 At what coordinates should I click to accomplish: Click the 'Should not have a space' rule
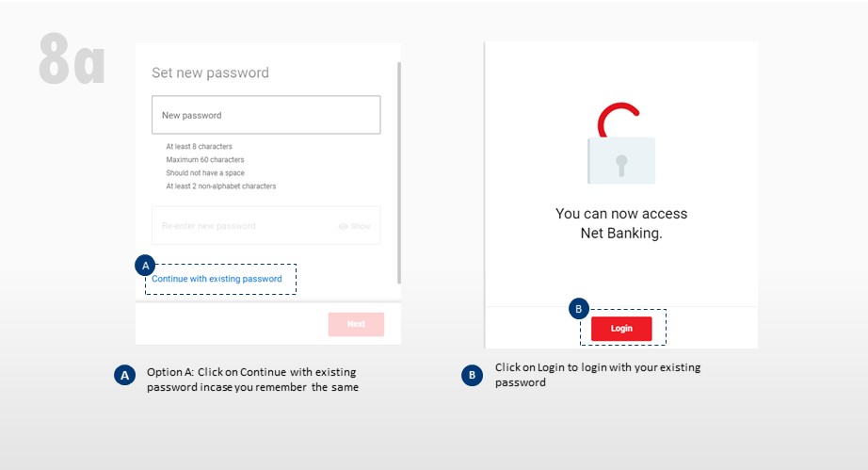pyautogui.click(x=204, y=173)
